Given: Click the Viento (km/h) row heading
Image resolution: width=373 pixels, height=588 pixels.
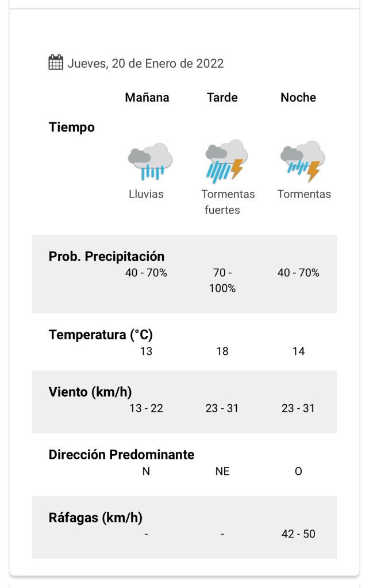Looking at the screenshot, I should coord(90,392).
